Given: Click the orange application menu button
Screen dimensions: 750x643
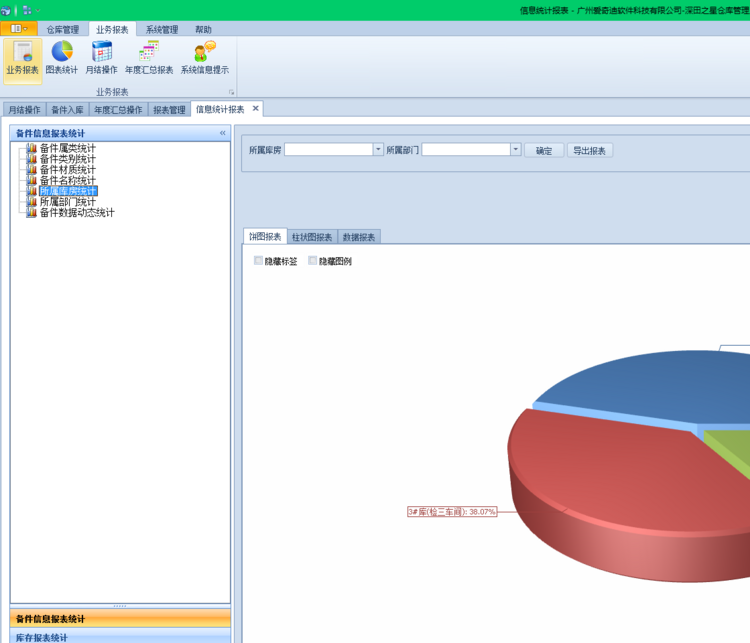Looking at the screenshot, I should point(20,29).
